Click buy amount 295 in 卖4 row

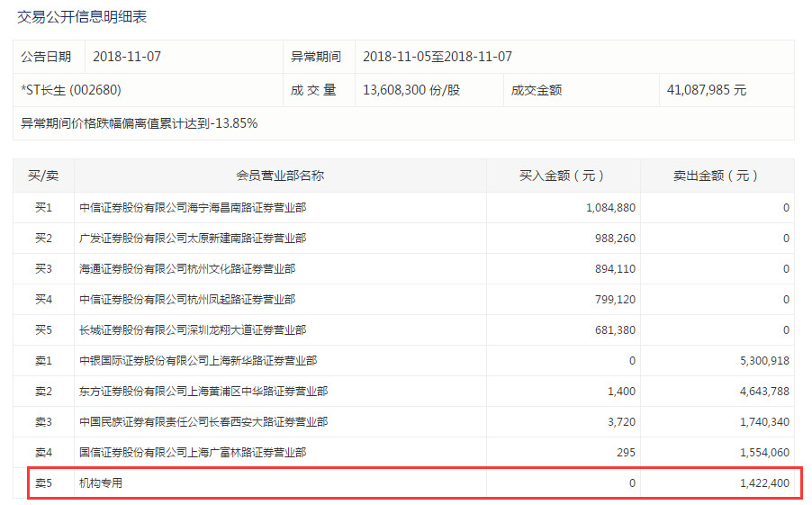coord(626,452)
